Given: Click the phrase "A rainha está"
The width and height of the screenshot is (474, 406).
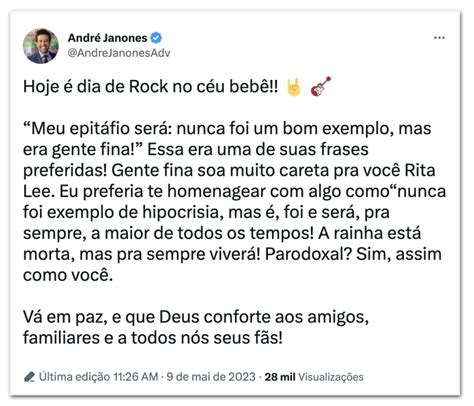Looking at the screenshot, I should point(369,233).
